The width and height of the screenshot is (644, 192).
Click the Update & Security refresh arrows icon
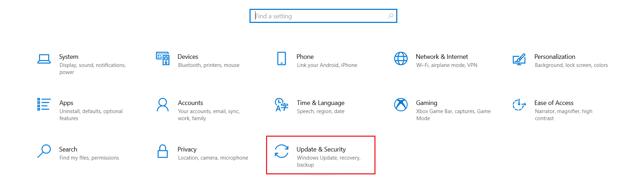[x=282, y=151]
